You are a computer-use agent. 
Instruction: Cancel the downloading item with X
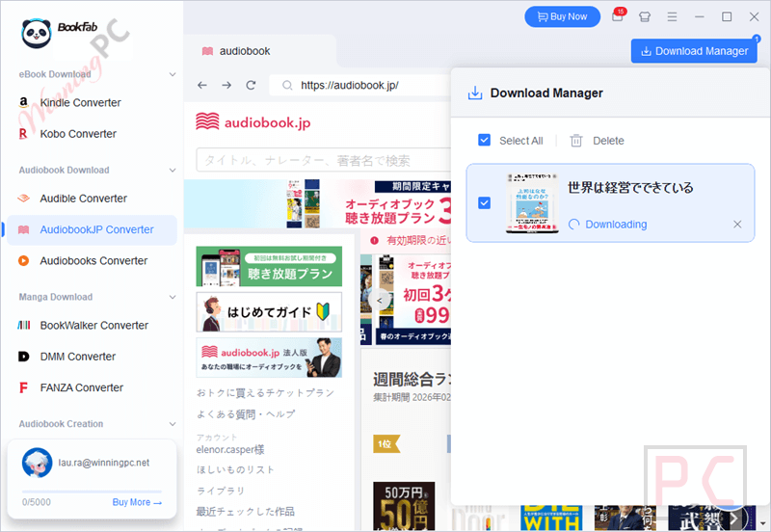point(737,225)
